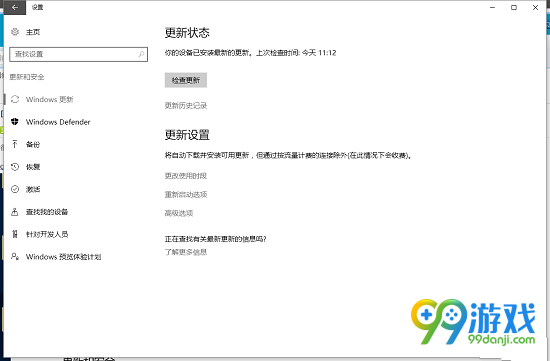Click the 更新设置 heading text
The width and height of the screenshot is (550, 361).
[x=187, y=135]
